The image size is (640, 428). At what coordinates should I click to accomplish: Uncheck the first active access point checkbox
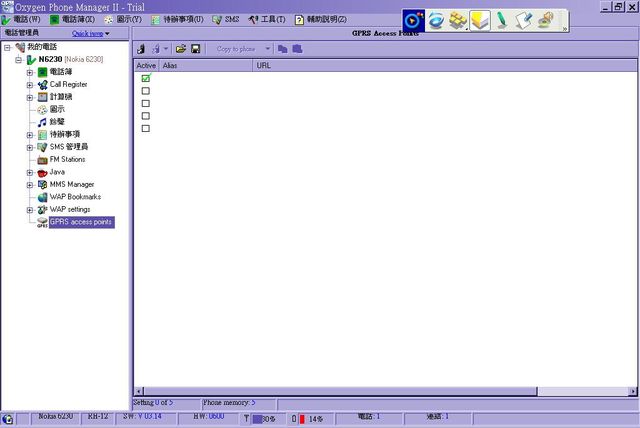click(x=146, y=78)
